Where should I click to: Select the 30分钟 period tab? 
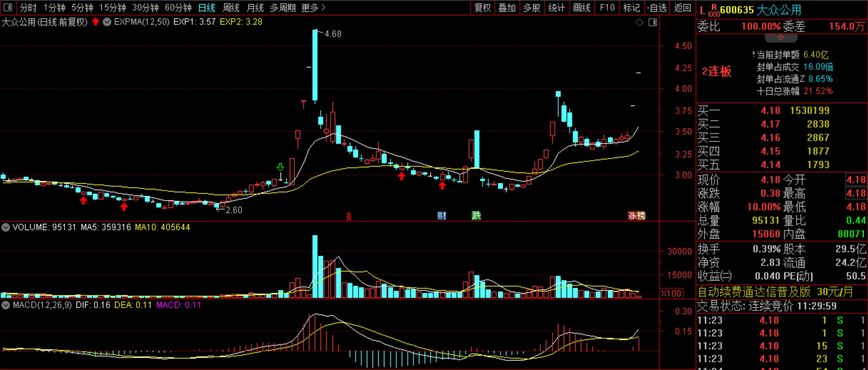coord(146,8)
